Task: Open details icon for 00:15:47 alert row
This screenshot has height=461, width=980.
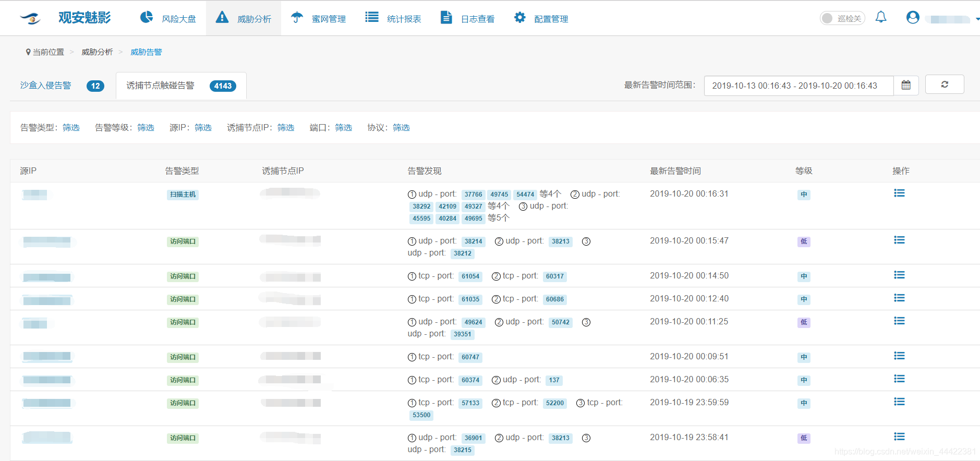Action: [899, 240]
